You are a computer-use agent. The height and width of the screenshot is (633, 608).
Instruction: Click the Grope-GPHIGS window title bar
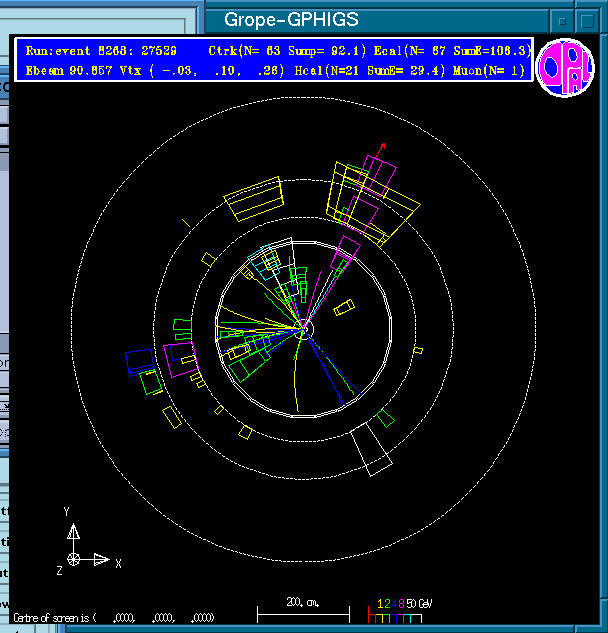290,19
